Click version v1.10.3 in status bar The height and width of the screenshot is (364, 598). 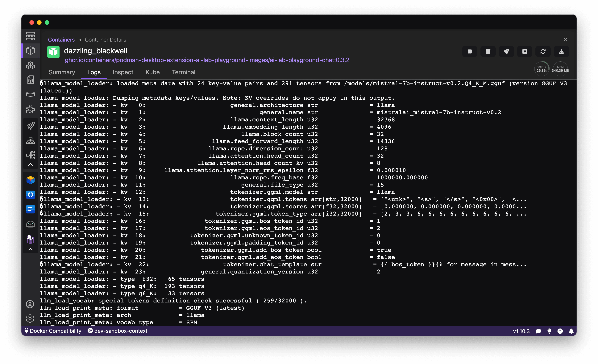521,331
